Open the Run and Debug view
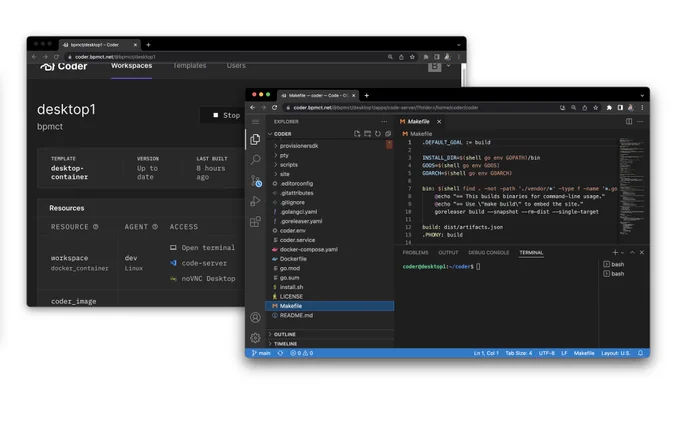The width and height of the screenshot is (680, 426). click(x=255, y=201)
